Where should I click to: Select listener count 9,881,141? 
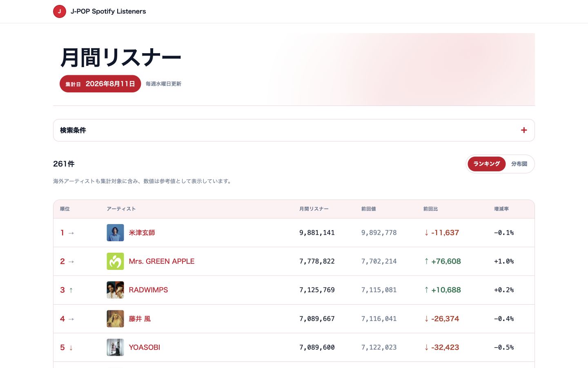(317, 233)
